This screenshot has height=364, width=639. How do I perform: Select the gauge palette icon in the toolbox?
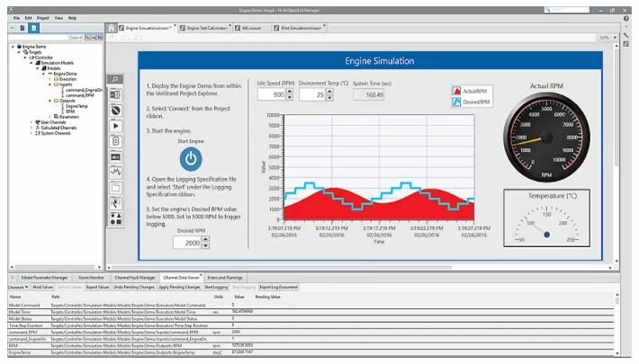click(x=115, y=111)
